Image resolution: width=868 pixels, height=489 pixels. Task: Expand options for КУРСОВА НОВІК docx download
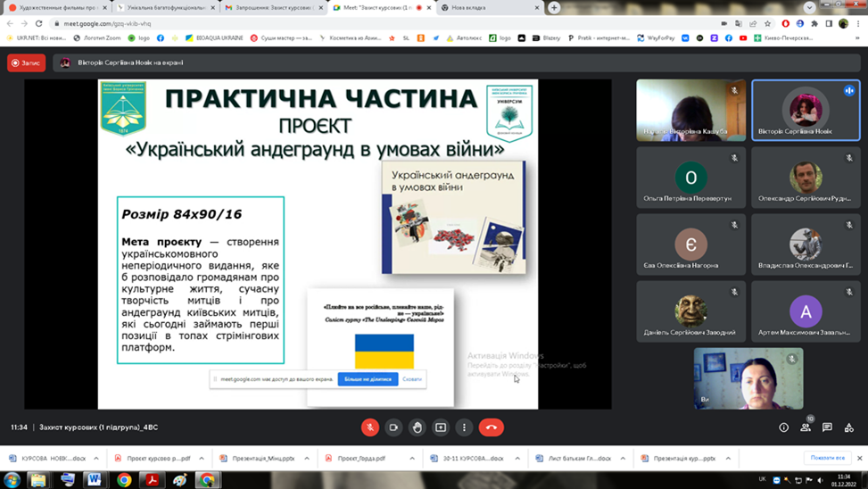pos(96,459)
